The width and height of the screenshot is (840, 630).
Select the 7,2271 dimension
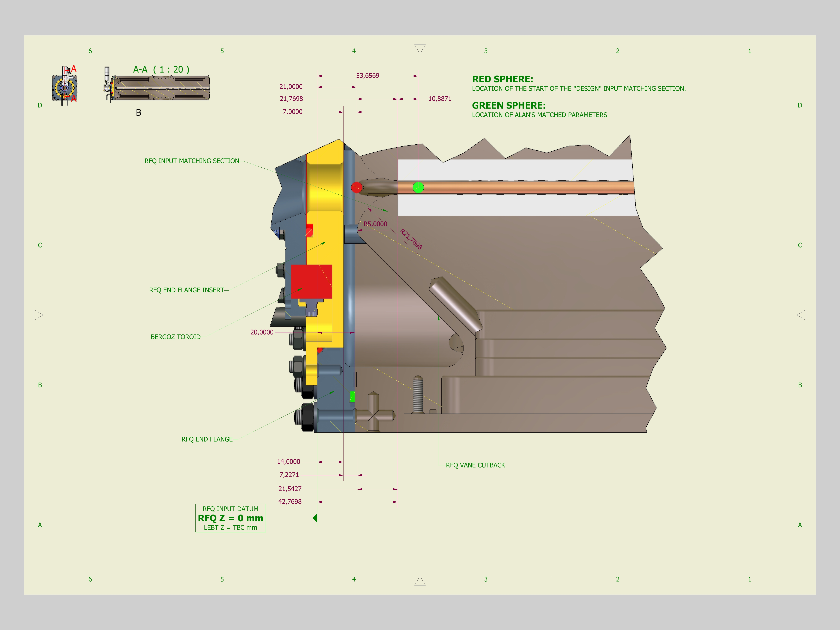[289, 475]
